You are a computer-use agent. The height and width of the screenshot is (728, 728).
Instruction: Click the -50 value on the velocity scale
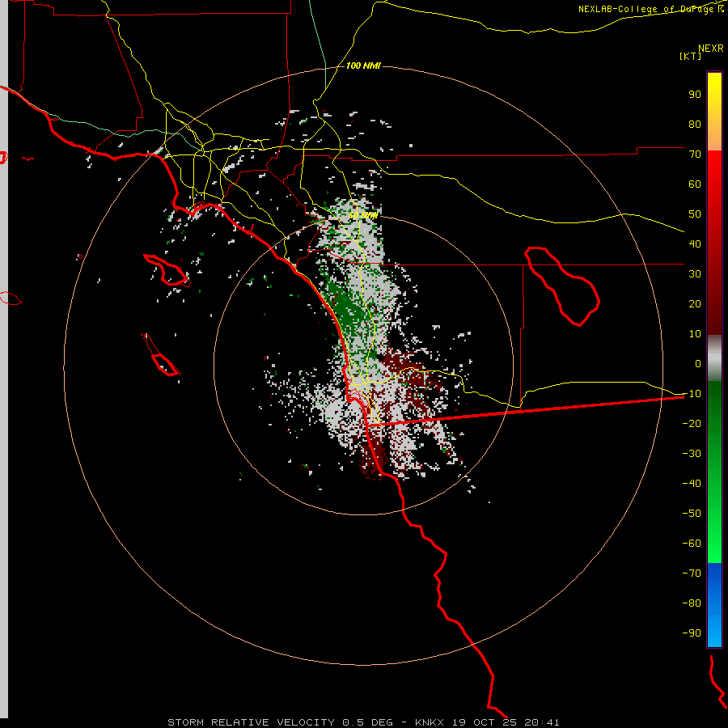pyautogui.click(x=692, y=514)
